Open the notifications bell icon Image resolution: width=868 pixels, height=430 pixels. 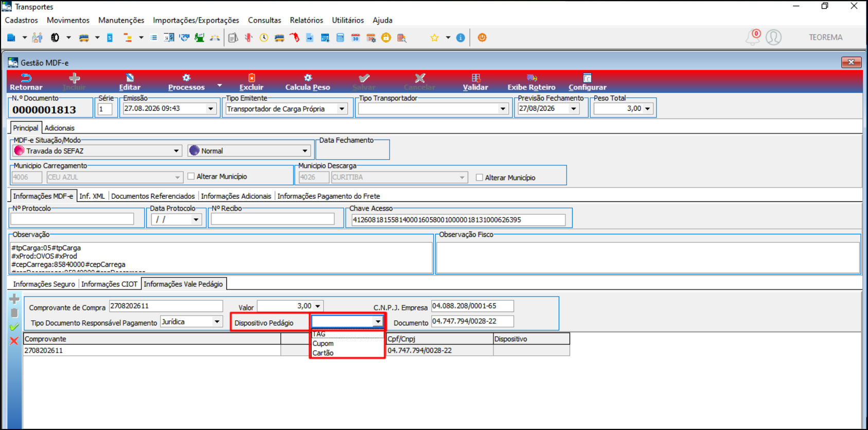753,37
